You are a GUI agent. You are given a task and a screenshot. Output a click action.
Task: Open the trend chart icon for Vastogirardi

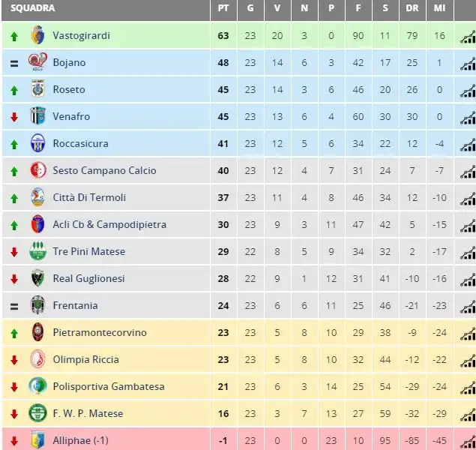(x=468, y=37)
